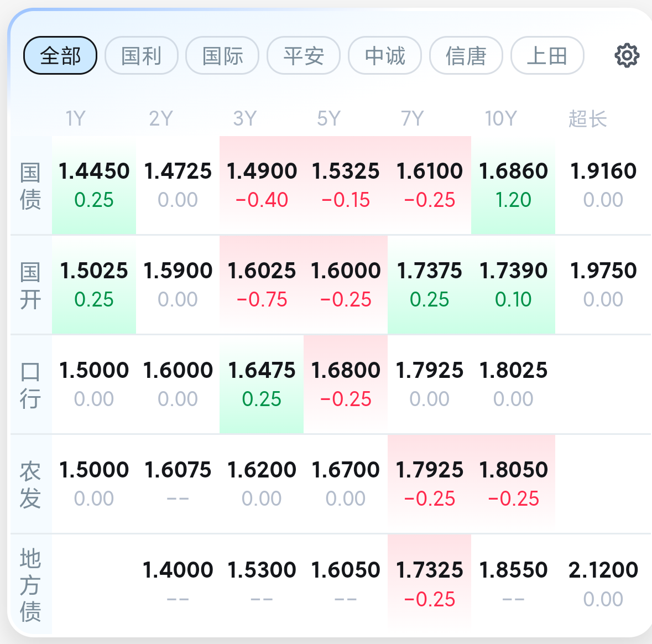Open 国债 1Y yield cell 1.4450
Viewport: 652px width, 644px height.
[94, 185]
